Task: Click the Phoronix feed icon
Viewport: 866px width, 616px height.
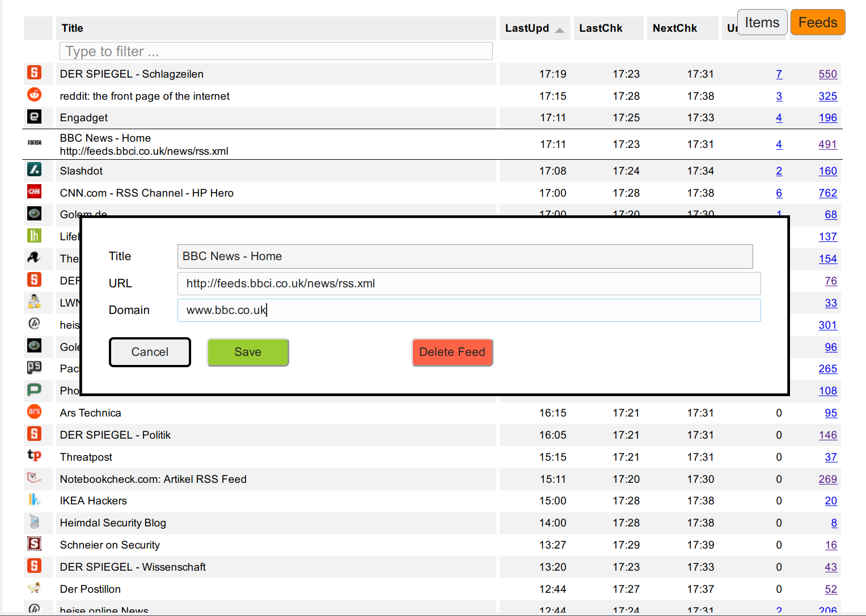Action: tap(35, 389)
